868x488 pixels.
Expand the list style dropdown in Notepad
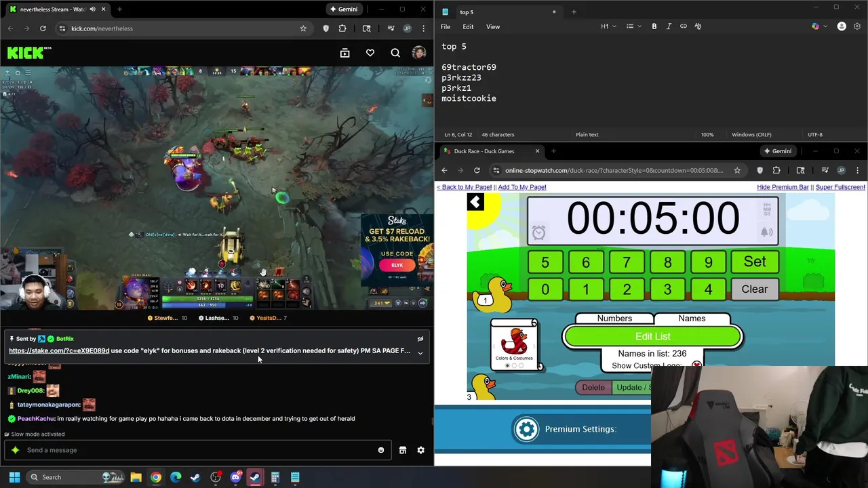[x=633, y=26]
